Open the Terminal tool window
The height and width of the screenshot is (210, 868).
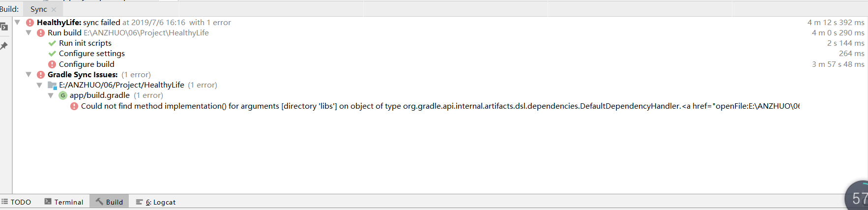[x=64, y=202]
